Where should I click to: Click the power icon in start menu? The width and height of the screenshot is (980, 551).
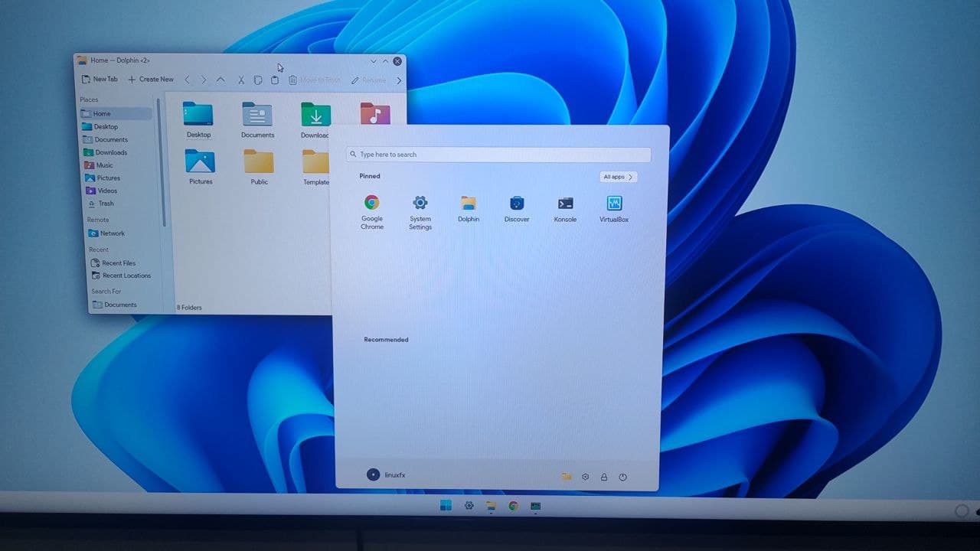622,477
